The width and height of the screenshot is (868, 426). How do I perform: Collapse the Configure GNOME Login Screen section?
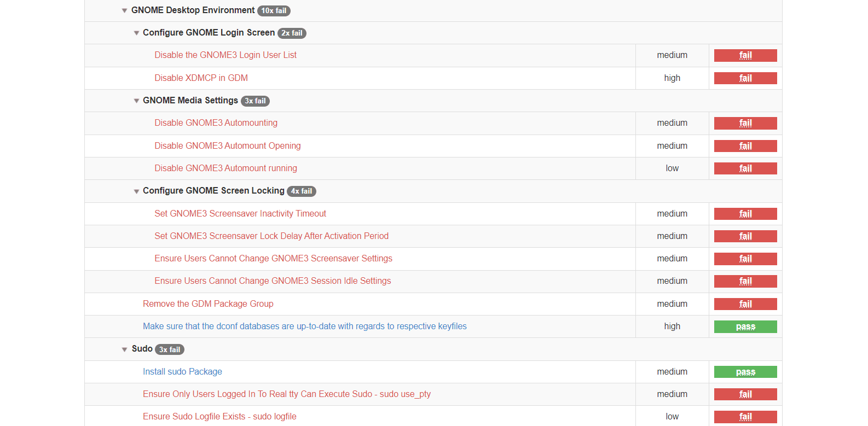(x=136, y=33)
